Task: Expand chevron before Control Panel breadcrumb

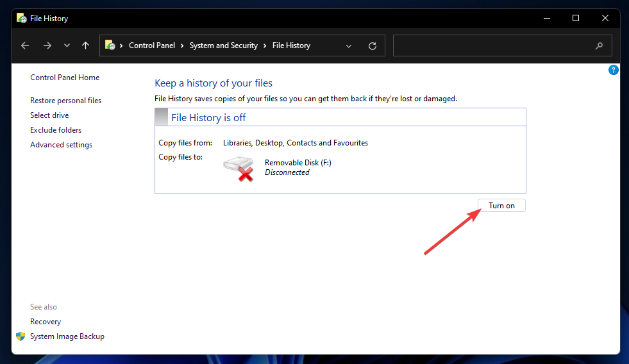Action: (121, 45)
